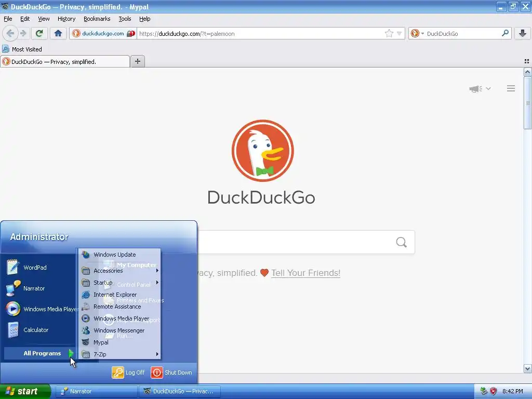The height and width of the screenshot is (399, 532).
Task: Click the page search magnifier button
Action: click(x=402, y=242)
